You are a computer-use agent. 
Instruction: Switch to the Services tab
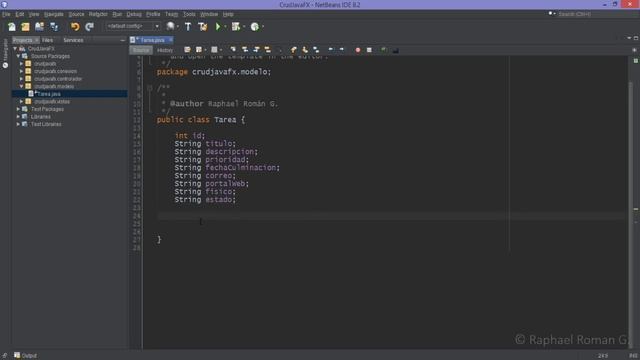click(73, 40)
